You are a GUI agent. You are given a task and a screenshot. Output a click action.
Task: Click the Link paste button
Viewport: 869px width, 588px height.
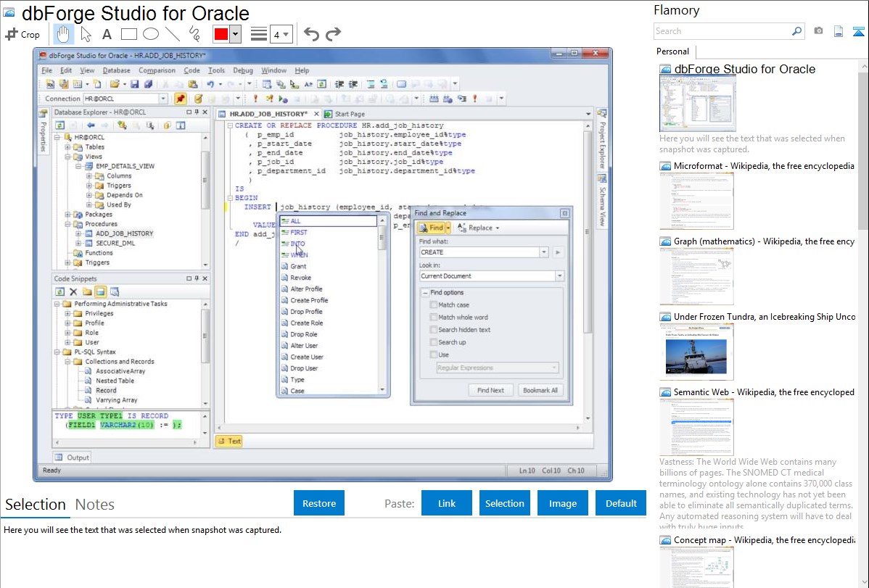[447, 503]
